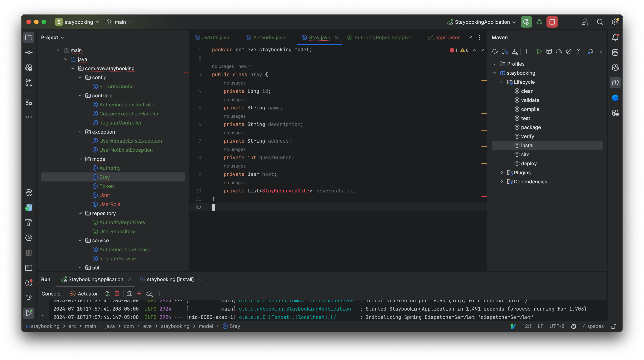Switch to the Stay.java editor tab
The height and width of the screenshot is (360, 644).
pos(319,38)
